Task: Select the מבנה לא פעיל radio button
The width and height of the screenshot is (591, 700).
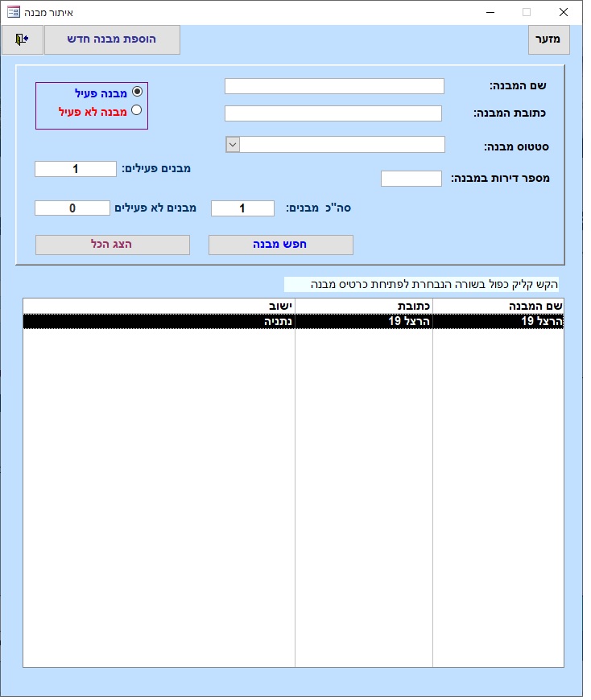Action: point(137,109)
